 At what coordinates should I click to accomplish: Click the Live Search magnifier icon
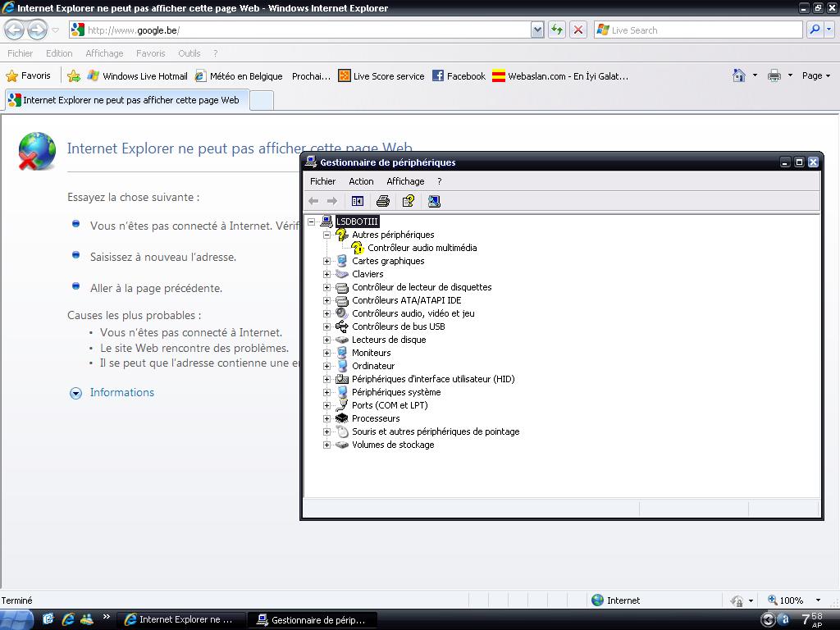coord(815,30)
